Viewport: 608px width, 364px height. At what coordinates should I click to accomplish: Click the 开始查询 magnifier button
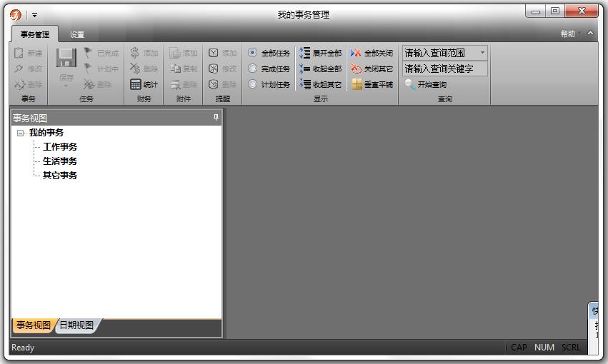425,84
